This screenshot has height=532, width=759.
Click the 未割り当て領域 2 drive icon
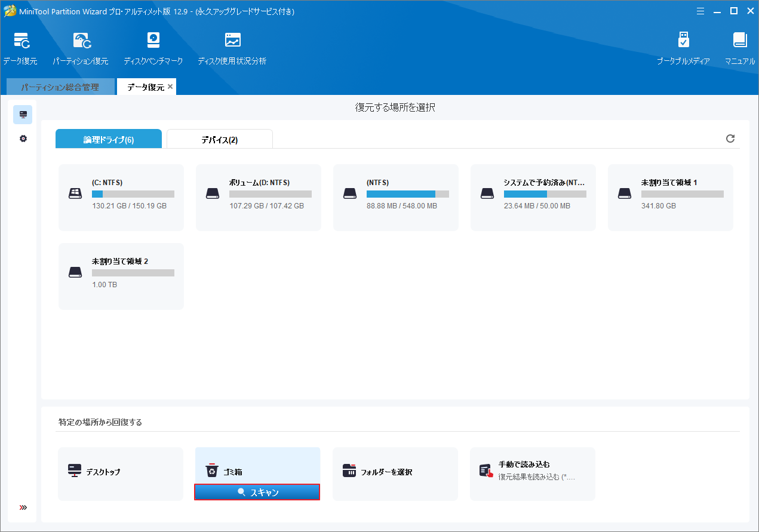coord(75,272)
